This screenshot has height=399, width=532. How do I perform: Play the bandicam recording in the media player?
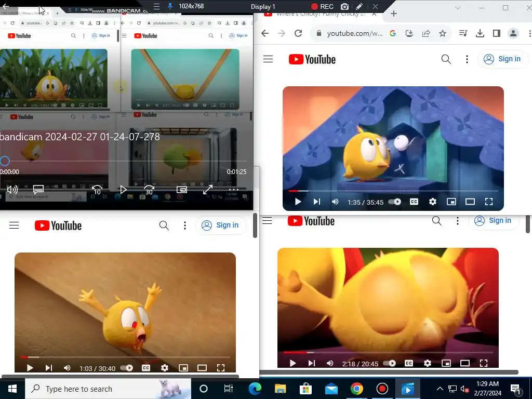[x=124, y=190]
